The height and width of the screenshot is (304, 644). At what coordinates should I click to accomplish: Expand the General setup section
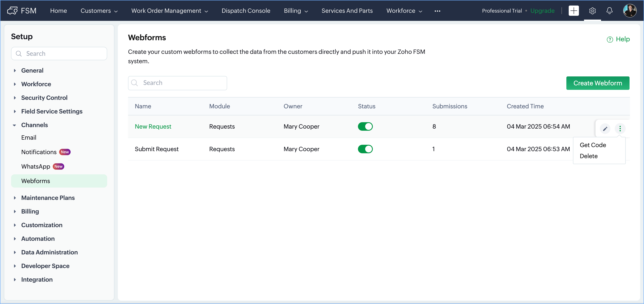[32, 70]
